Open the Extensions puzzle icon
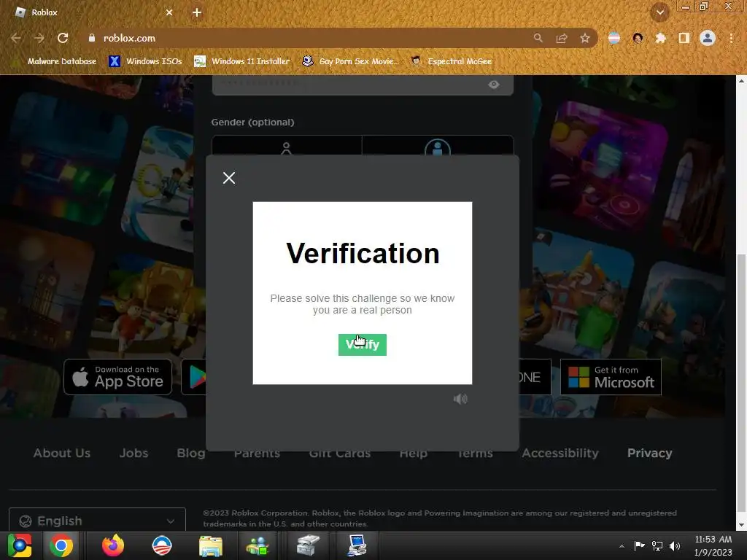 click(x=660, y=38)
